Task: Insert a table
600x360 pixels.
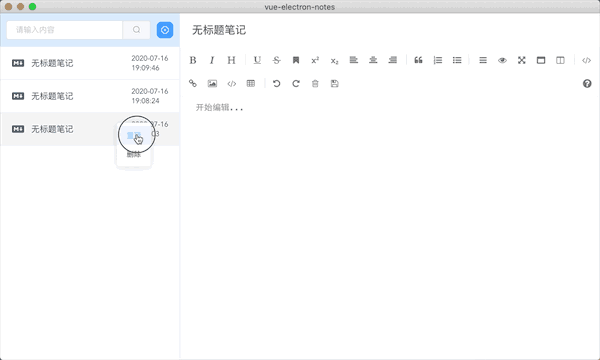Action: pyautogui.click(x=251, y=83)
